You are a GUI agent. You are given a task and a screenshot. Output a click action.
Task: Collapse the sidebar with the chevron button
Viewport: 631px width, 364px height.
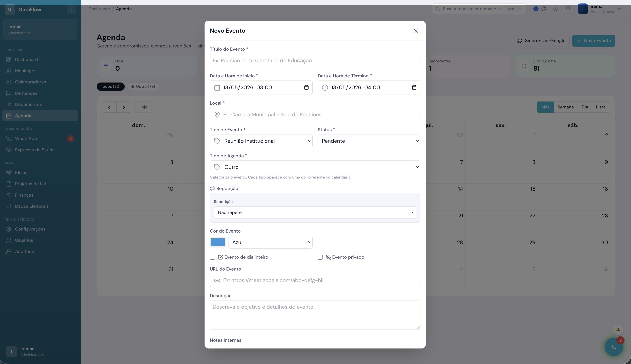tap(71, 9)
